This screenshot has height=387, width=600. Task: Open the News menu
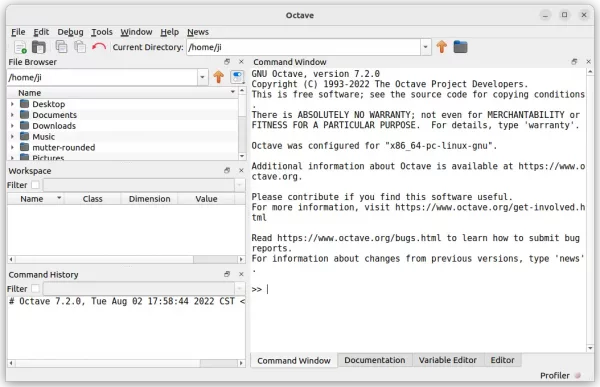[x=198, y=32]
